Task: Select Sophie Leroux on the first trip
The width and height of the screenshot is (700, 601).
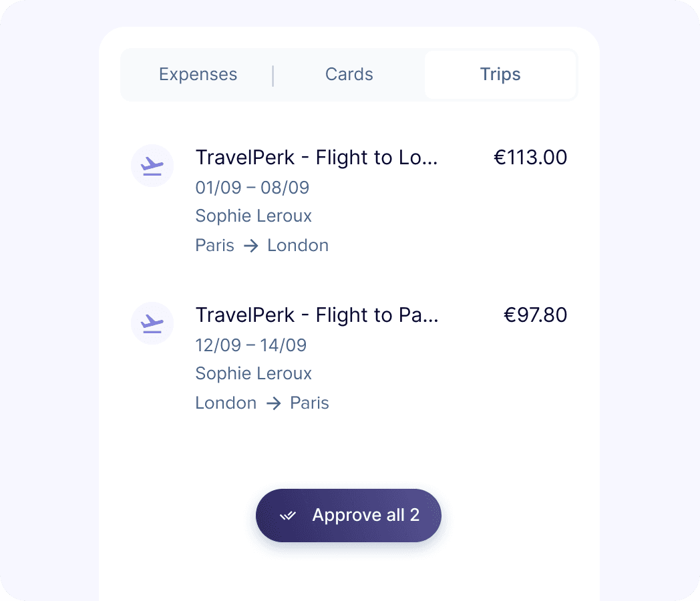Action: [253, 216]
